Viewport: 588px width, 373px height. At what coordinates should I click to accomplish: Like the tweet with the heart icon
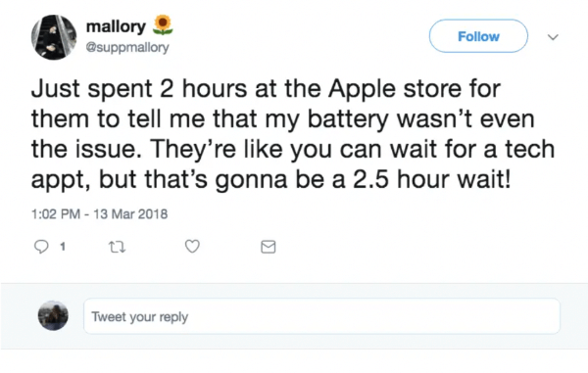point(192,247)
